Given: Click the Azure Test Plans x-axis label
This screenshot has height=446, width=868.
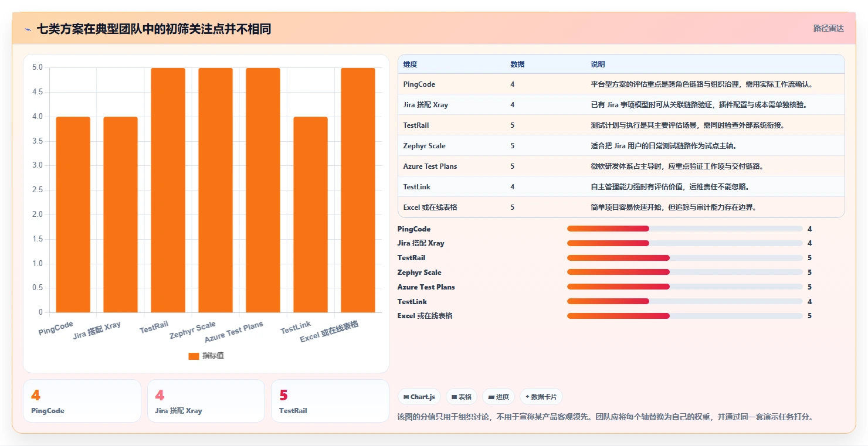Looking at the screenshot, I should tap(234, 332).
